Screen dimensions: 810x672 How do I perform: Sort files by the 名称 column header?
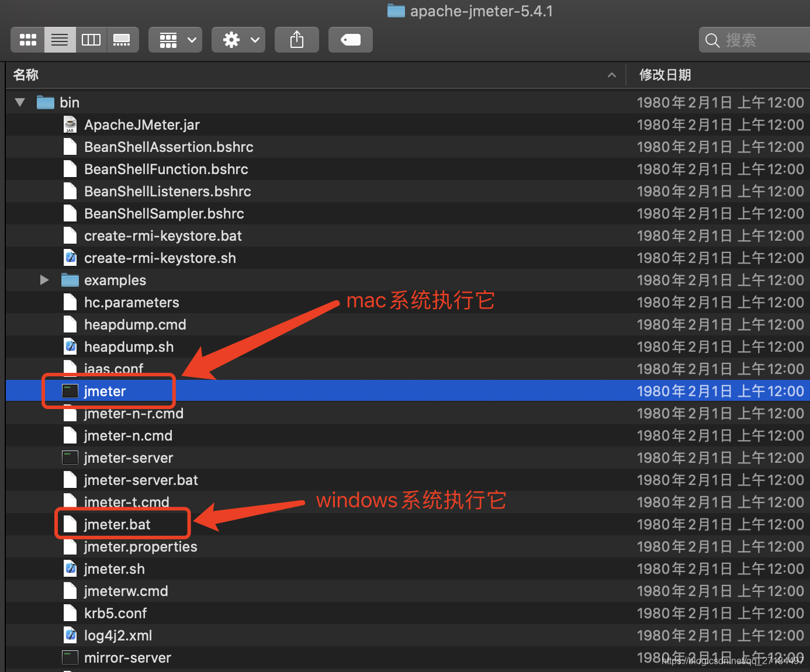316,75
